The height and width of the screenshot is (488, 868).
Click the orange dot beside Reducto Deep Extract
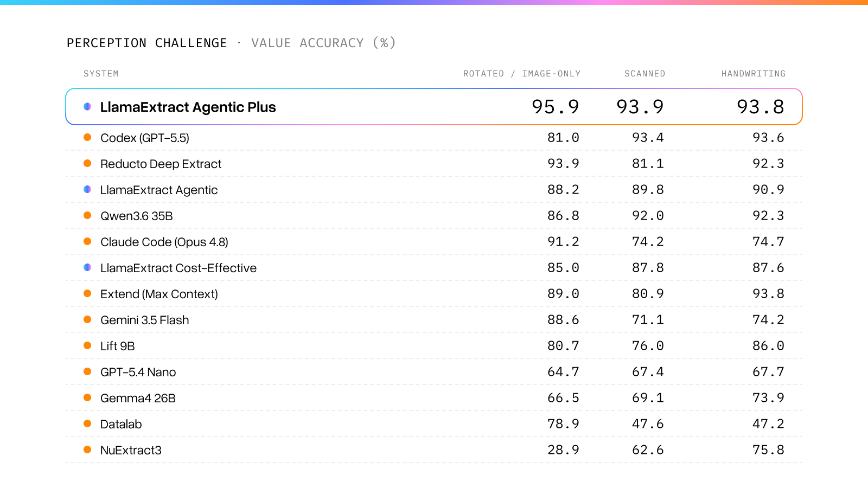click(x=87, y=163)
